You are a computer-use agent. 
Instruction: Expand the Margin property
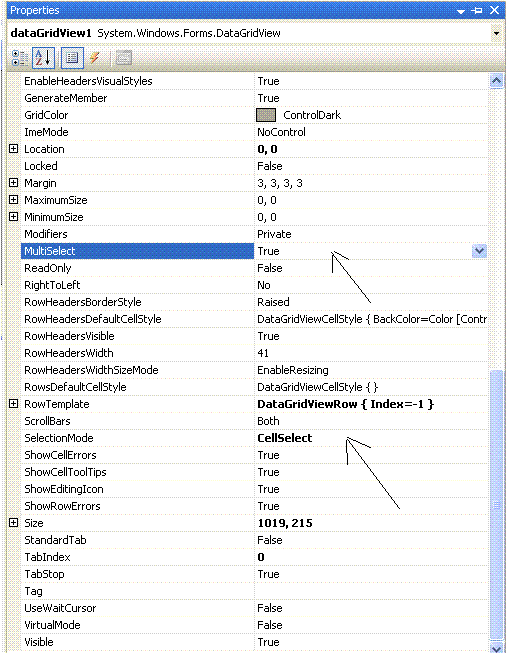14,182
